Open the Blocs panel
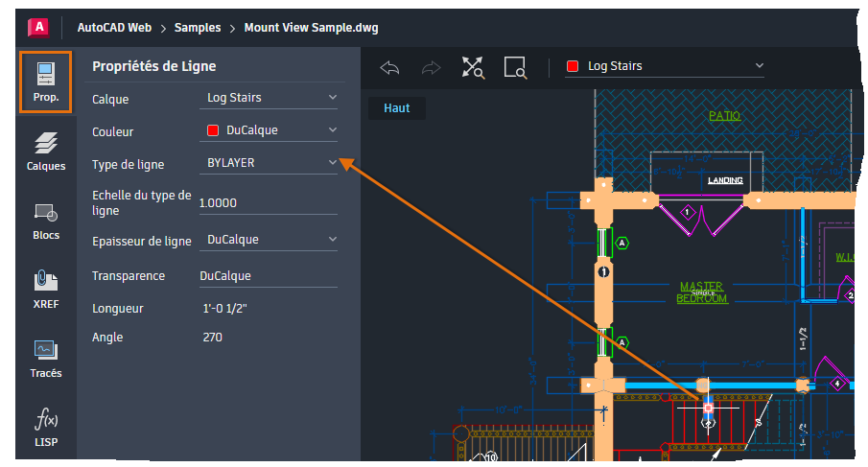 [x=46, y=222]
